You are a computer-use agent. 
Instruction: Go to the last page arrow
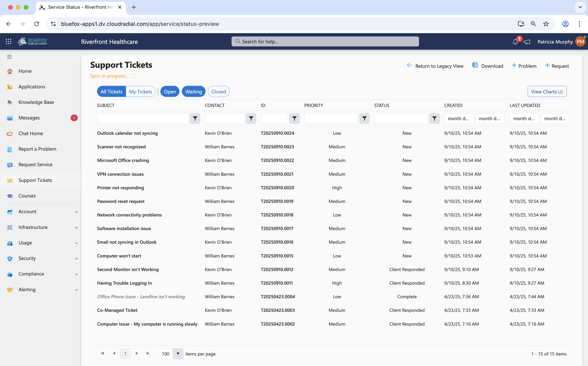(148, 353)
